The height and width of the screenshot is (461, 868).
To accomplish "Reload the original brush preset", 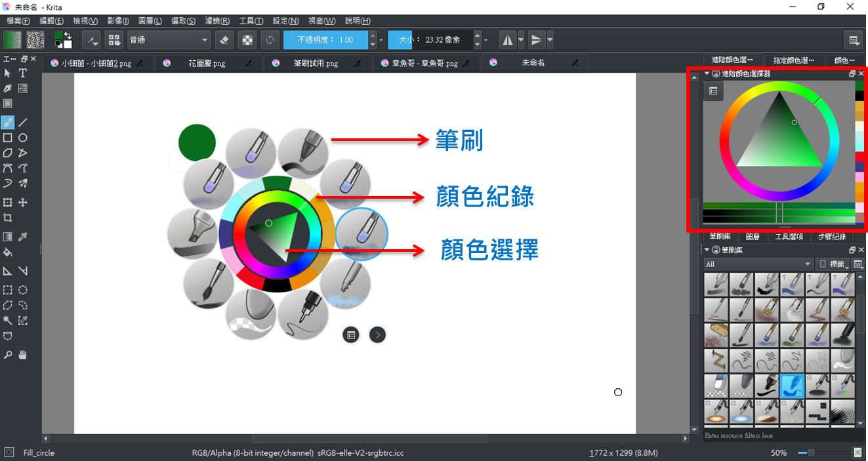I will 270,40.
